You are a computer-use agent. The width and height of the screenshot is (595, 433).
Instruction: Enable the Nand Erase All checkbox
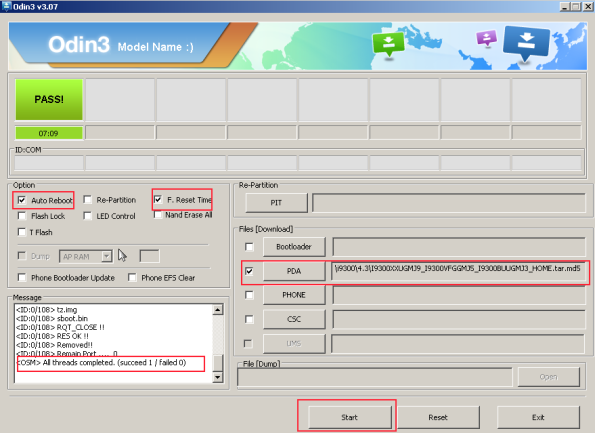pyautogui.click(x=158, y=215)
